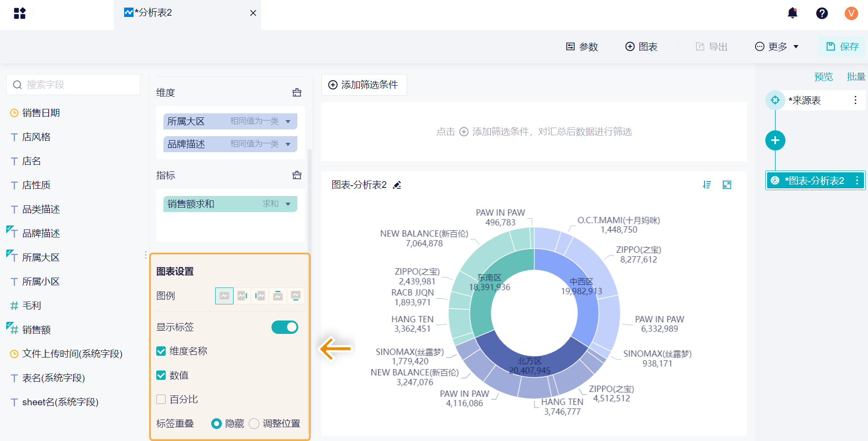
Task: Select the 调整位置 radio option
Action: coord(254,424)
